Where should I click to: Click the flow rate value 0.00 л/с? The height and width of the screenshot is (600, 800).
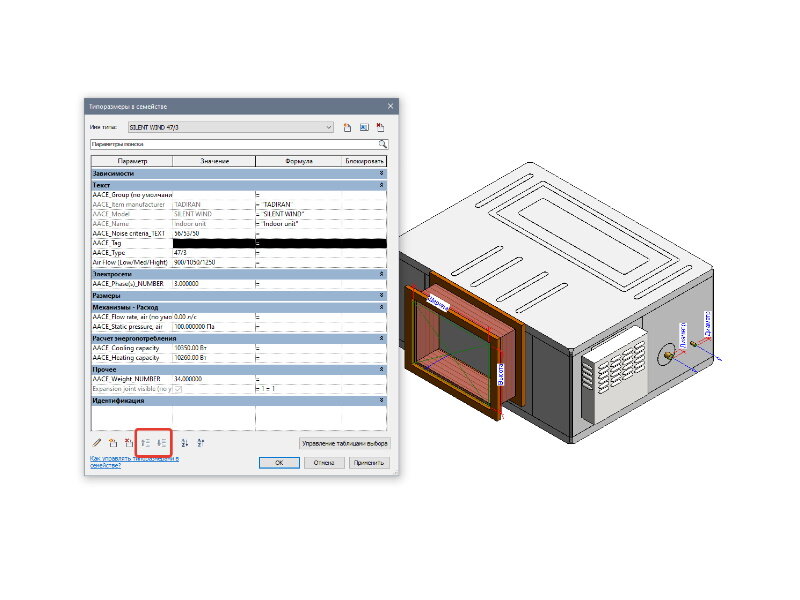pos(214,317)
